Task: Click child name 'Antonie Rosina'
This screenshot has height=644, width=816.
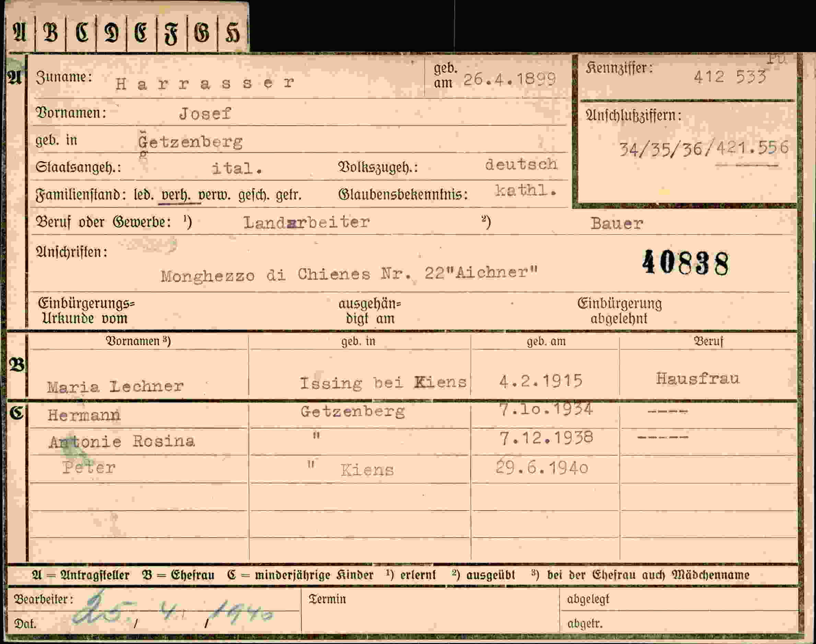Action: pyautogui.click(x=122, y=441)
